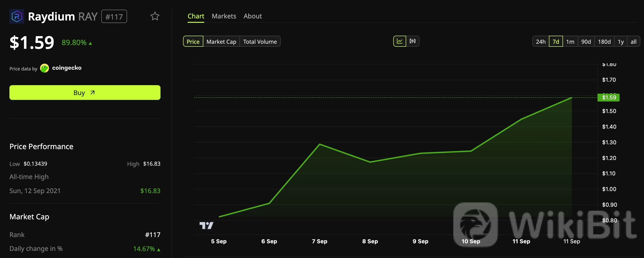644x258 pixels.
Task: Favorite Raydium with the star icon
Action: 155,16
